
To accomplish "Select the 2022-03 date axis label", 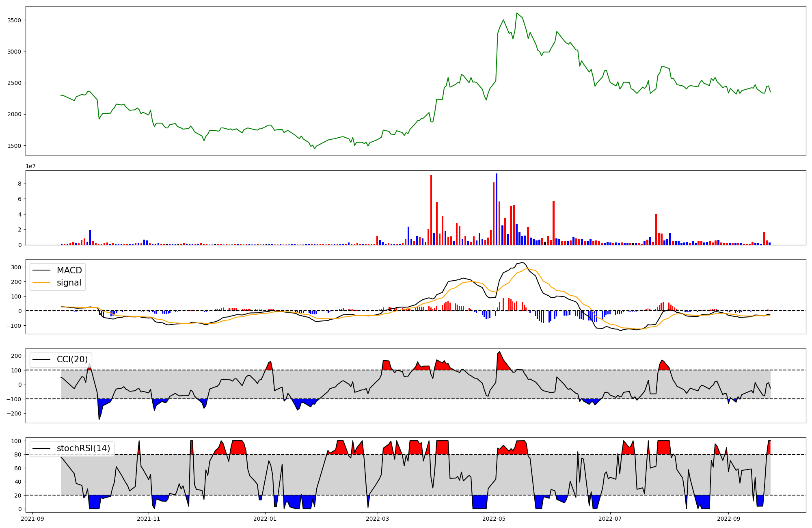I will [378, 519].
